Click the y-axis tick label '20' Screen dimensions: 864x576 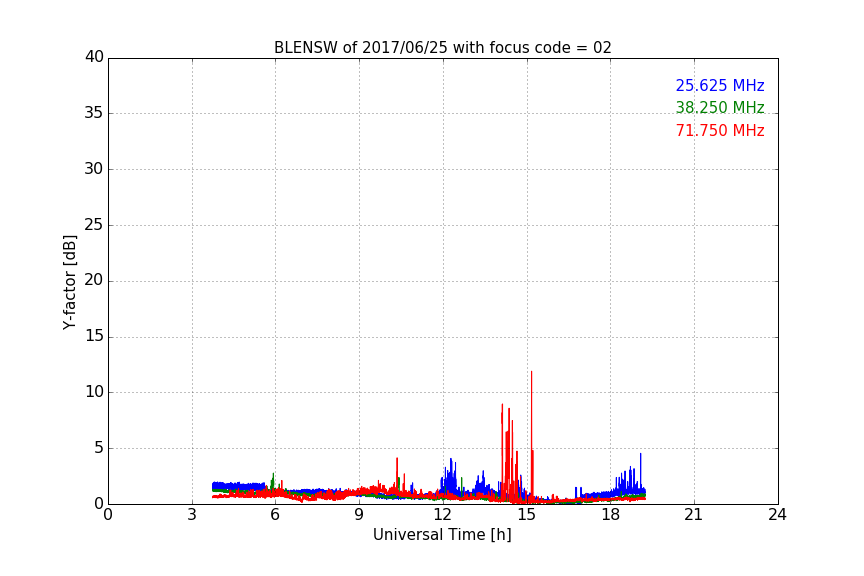click(94, 280)
